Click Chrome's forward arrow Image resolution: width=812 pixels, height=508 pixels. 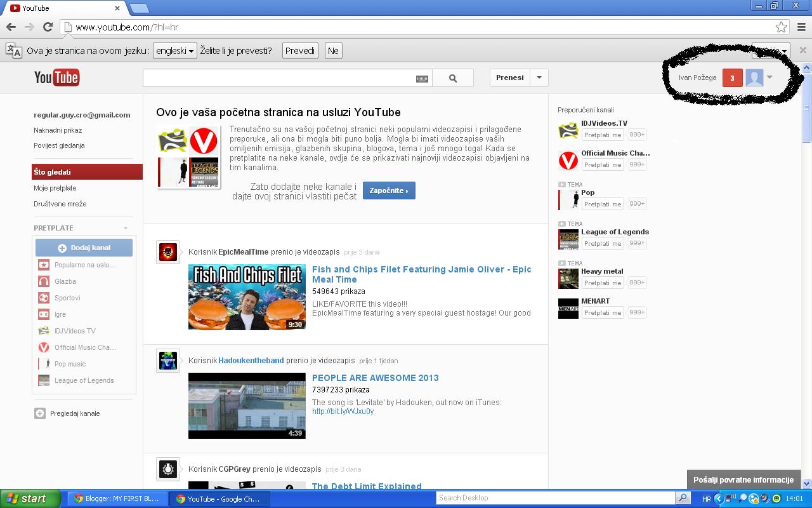pyautogui.click(x=29, y=27)
